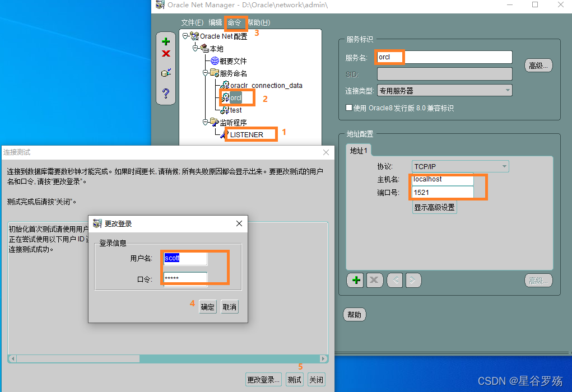
Task: Click the Oracle Net 配置 root node icon
Action: pyautogui.click(x=195, y=36)
